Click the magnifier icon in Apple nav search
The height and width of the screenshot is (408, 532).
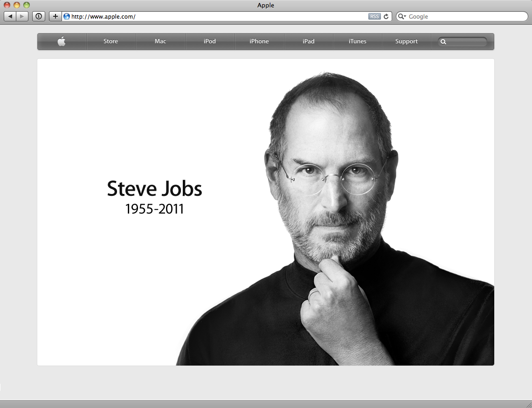443,41
